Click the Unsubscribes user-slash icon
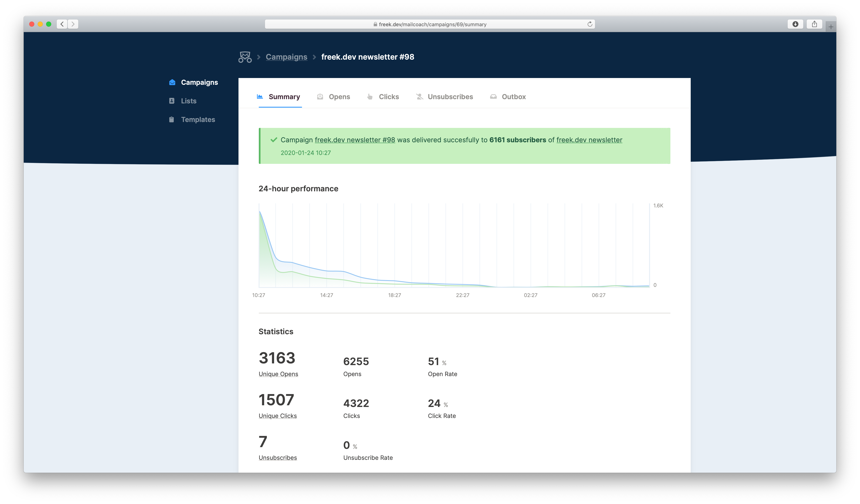Image resolution: width=860 pixels, height=504 pixels. click(x=419, y=96)
